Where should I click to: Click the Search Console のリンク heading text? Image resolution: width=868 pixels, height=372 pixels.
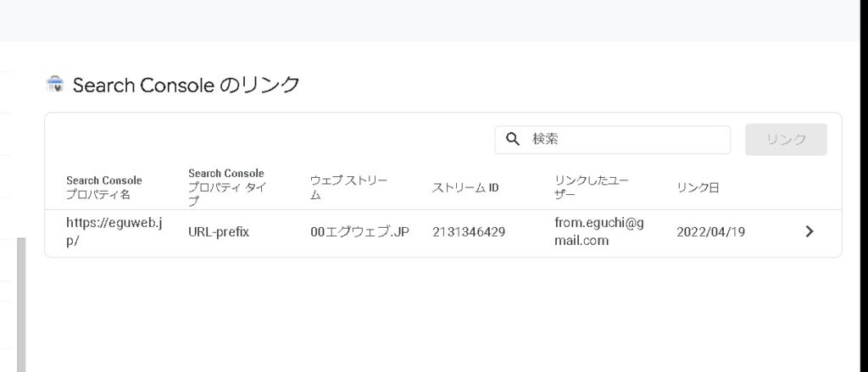pos(186,85)
